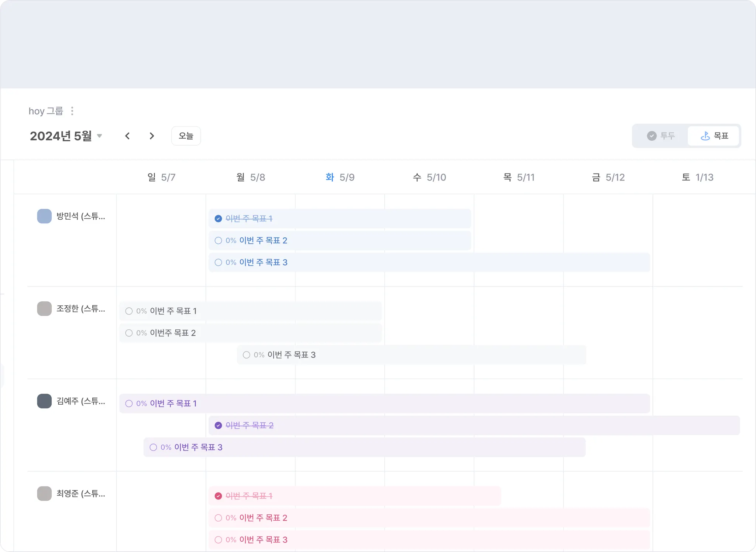Uncheck 방민석's completed 이번 주 목표 1
This screenshot has width=756, height=552.
click(x=218, y=219)
